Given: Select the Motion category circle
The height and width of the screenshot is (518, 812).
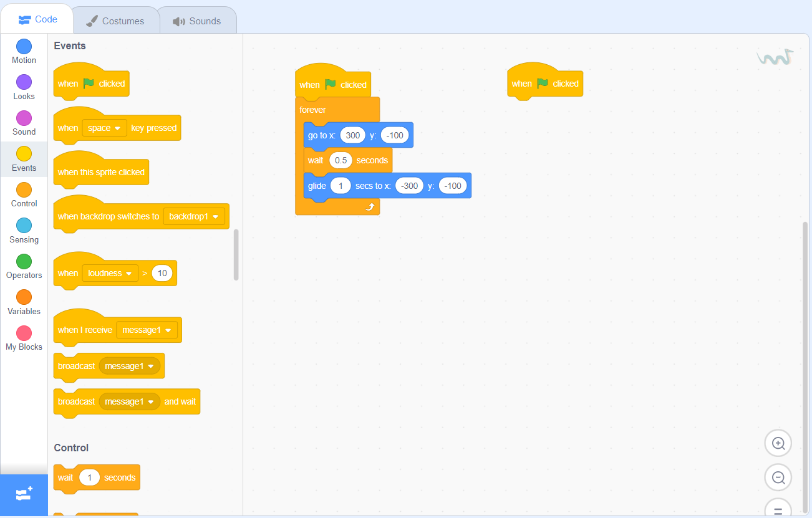Looking at the screenshot, I should click(24, 47).
